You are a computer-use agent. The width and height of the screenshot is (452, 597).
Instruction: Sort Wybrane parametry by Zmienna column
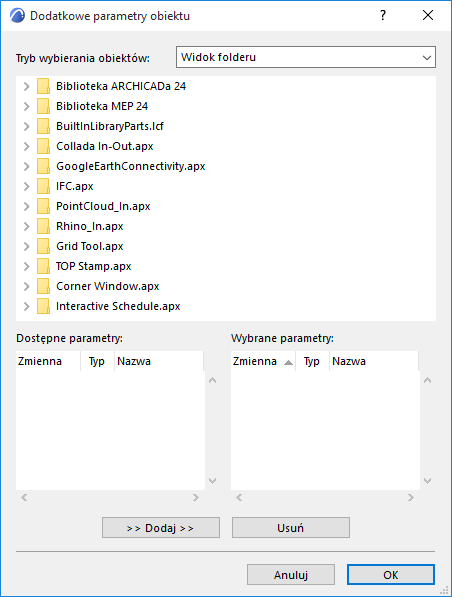[263, 361]
